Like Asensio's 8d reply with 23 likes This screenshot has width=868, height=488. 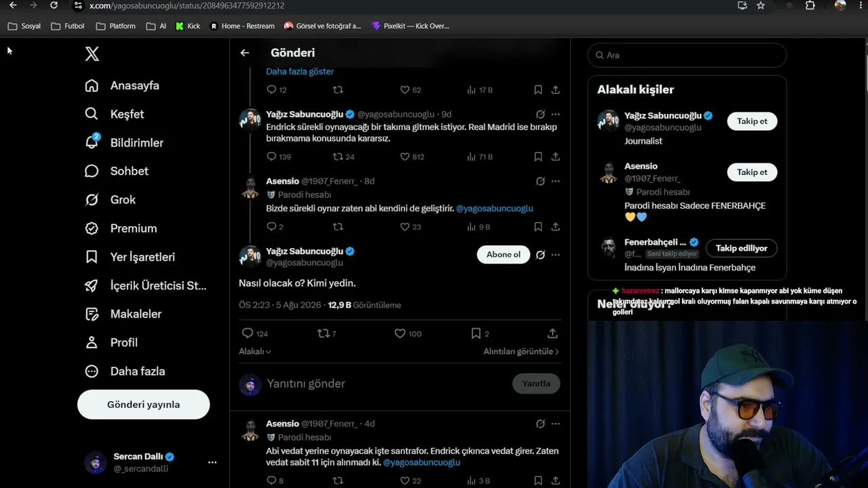point(405,226)
